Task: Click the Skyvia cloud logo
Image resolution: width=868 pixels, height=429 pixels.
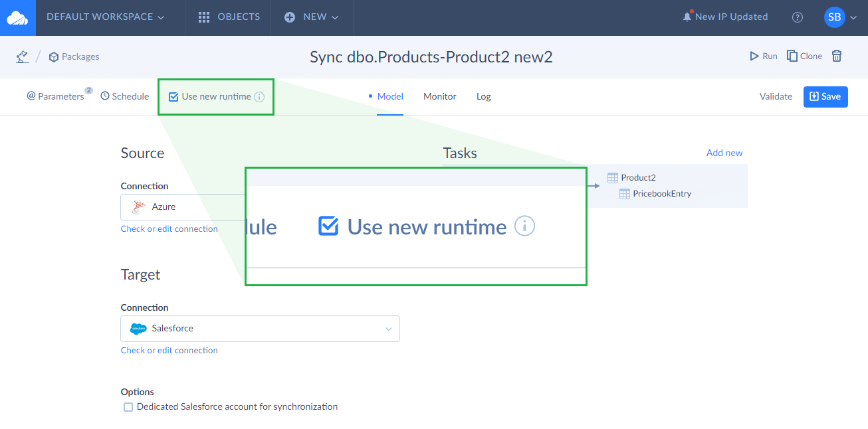Action: click(17, 17)
